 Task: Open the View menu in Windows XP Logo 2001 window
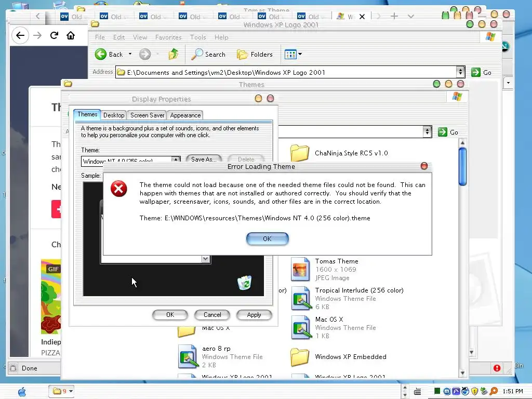click(140, 37)
